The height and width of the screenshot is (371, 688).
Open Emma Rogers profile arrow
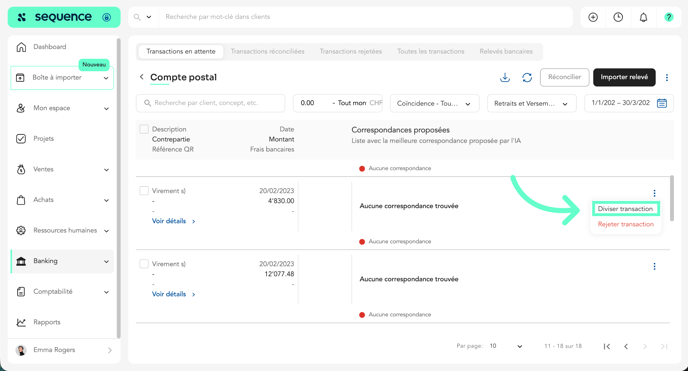point(110,350)
